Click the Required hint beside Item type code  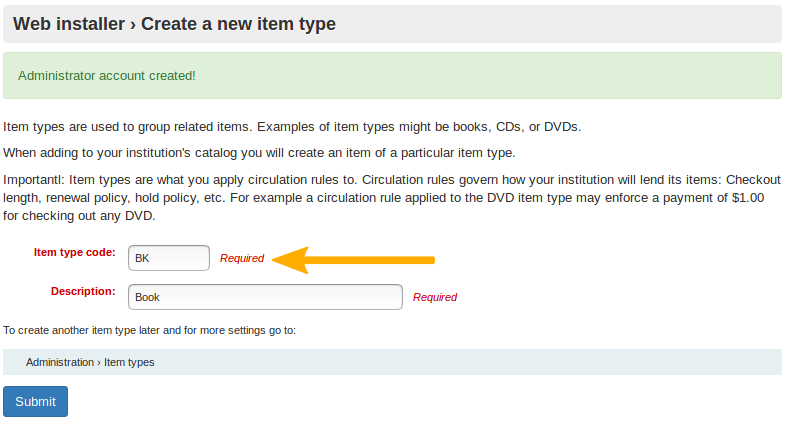click(242, 258)
